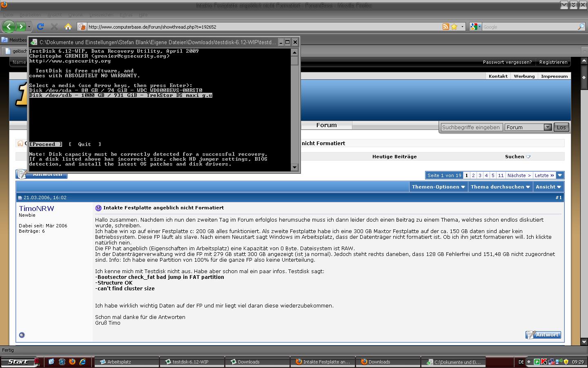Click the Passwort vergessen? link
The image size is (588, 368).
507,63
